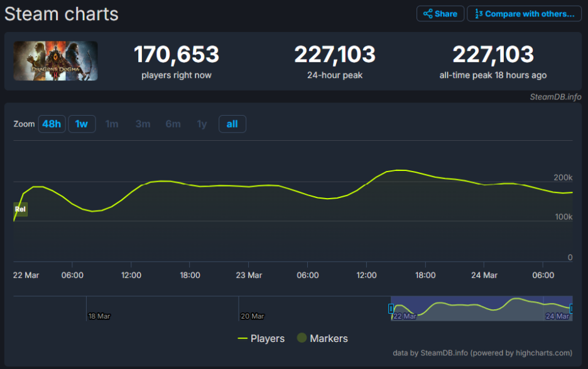Click the Rel release marker on chart
588x369 pixels.
click(20, 209)
